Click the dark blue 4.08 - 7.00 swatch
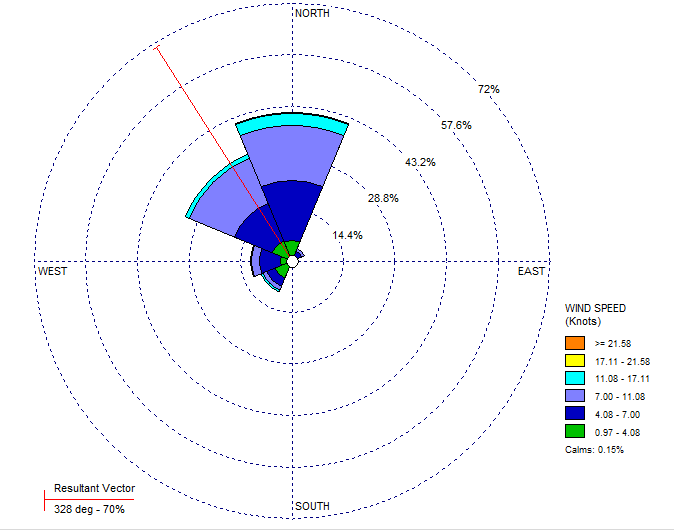 pos(574,414)
